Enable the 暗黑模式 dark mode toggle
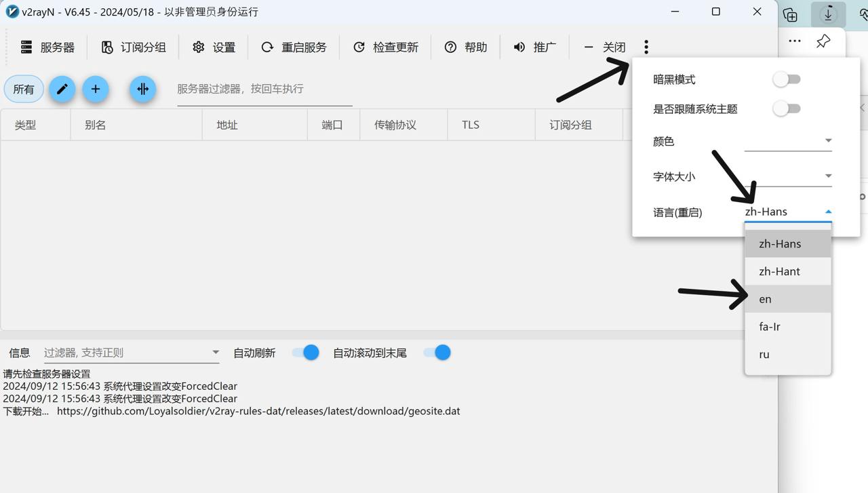Viewport: 868px width, 493px height. [787, 79]
